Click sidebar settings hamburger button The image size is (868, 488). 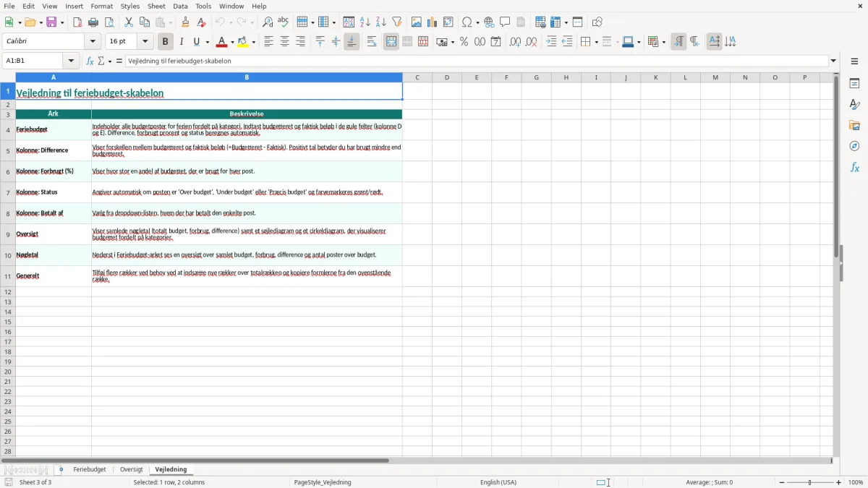coord(854,61)
